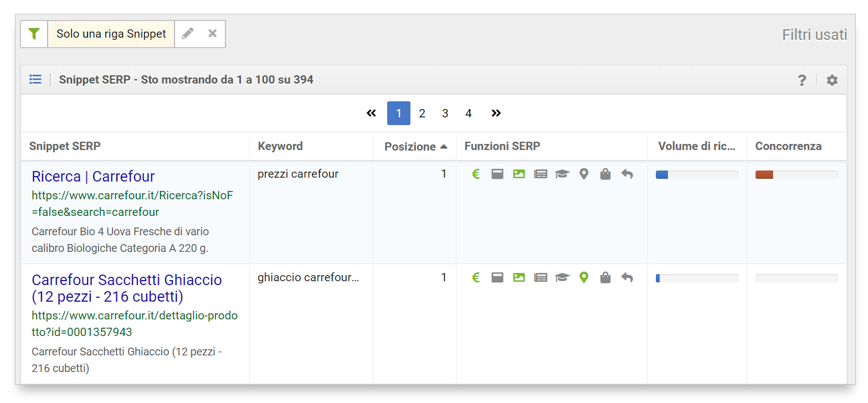Click reply arrow icon in prezzi carrefour row
This screenshot has height=403, width=868.
click(626, 174)
